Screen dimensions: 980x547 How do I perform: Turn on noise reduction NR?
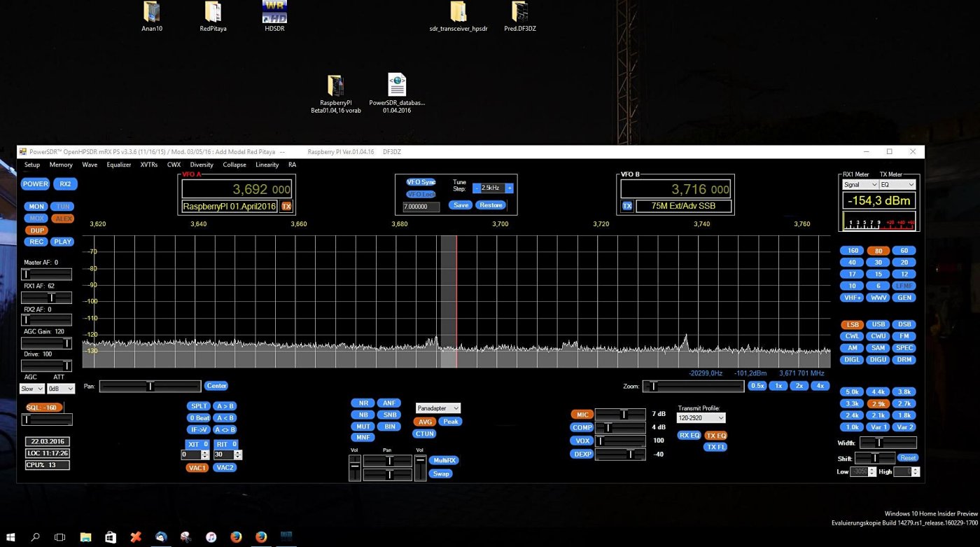(x=363, y=403)
